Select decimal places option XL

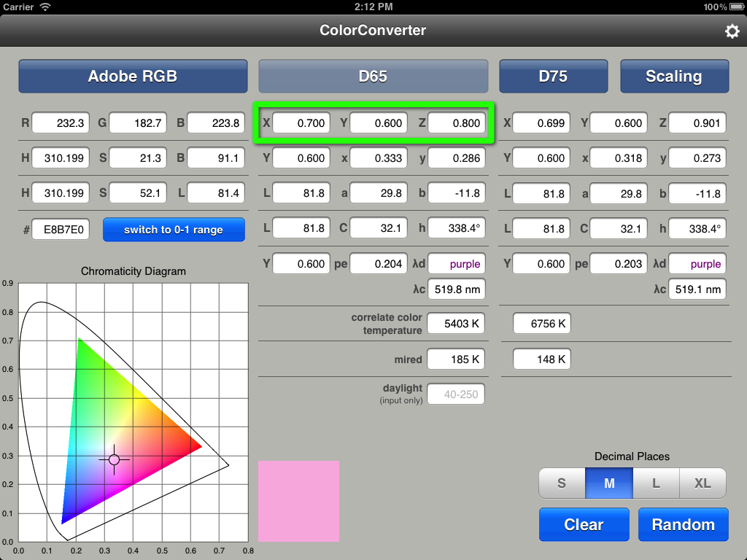[x=703, y=483]
